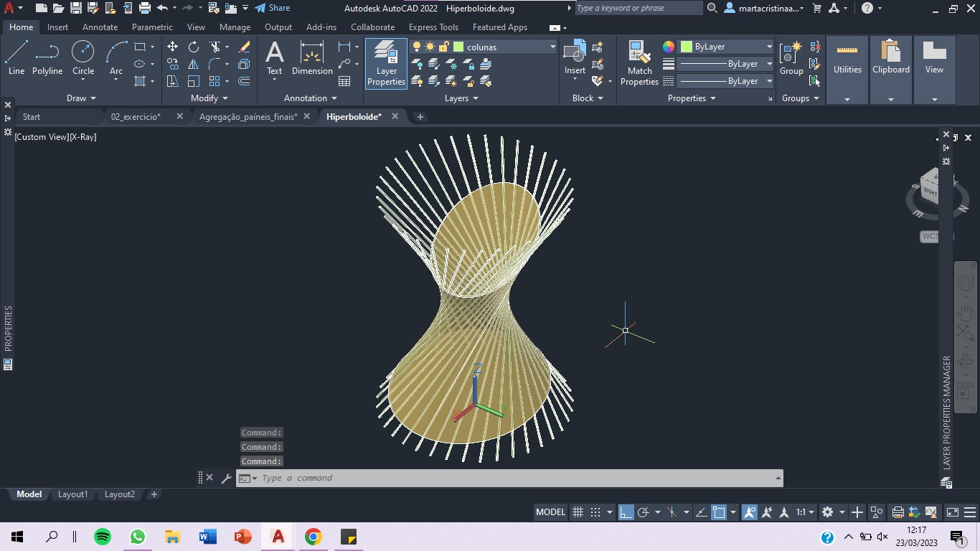The height and width of the screenshot is (551, 980).
Task: Toggle the drawing grid display
Action: [x=578, y=512]
